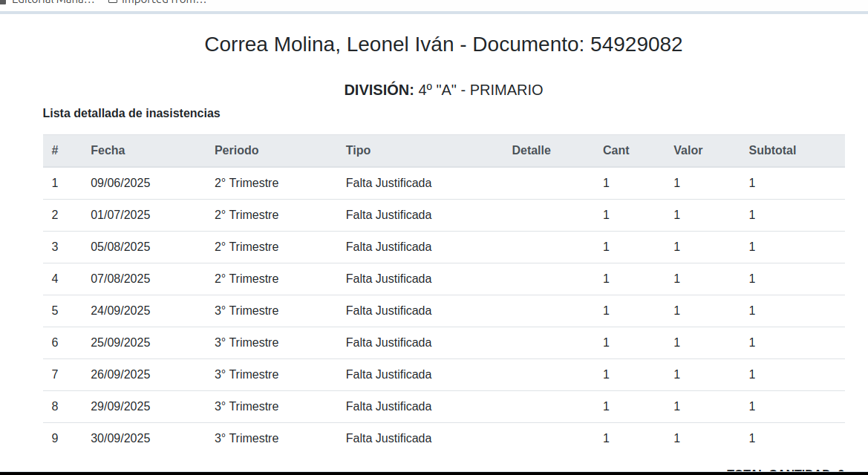
Task: Select the 09/06/2025 date cell
Action: point(120,183)
